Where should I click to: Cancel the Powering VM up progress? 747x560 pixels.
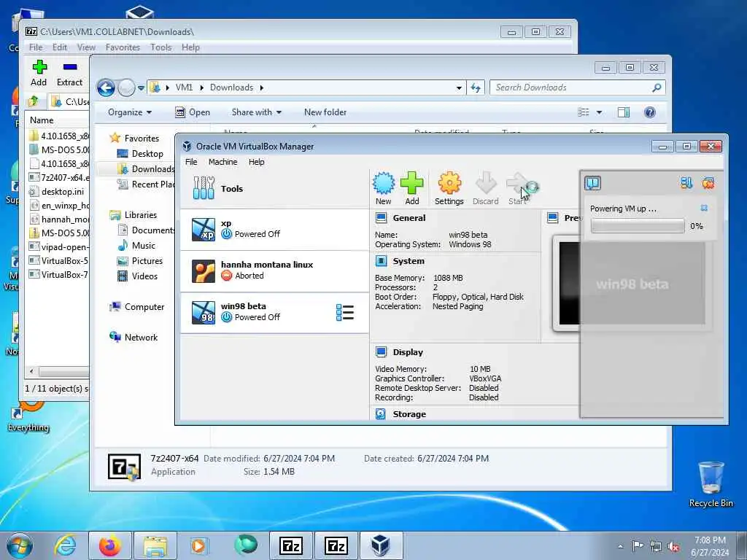704,208
